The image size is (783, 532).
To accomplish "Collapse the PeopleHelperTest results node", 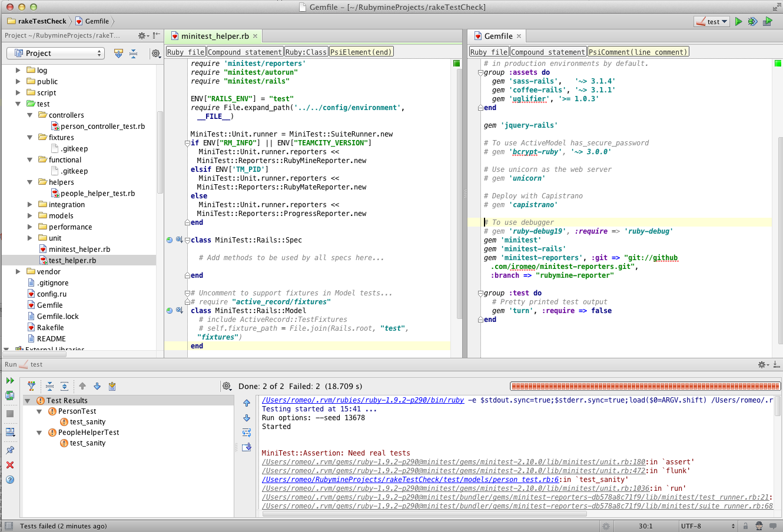I will point(39,433).
